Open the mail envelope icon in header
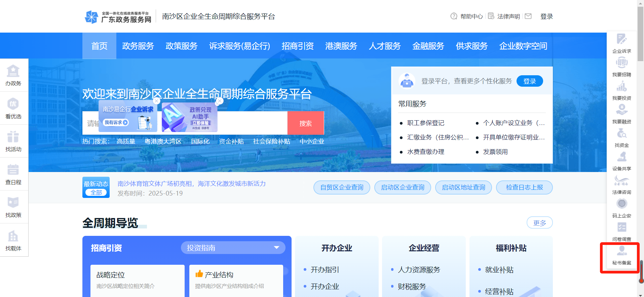The width and height of the screenshot is (644, 297). click(528, 16)
